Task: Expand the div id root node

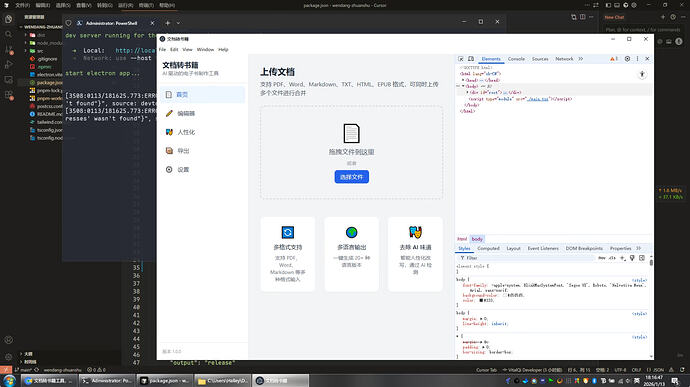Action: [x=467, y=92]
